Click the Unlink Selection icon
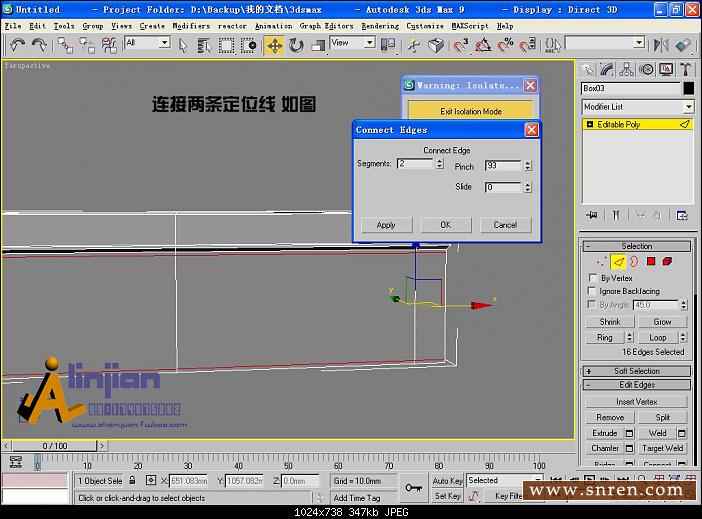The height and width of the screenshot is (519, 702). coord(87,45)
